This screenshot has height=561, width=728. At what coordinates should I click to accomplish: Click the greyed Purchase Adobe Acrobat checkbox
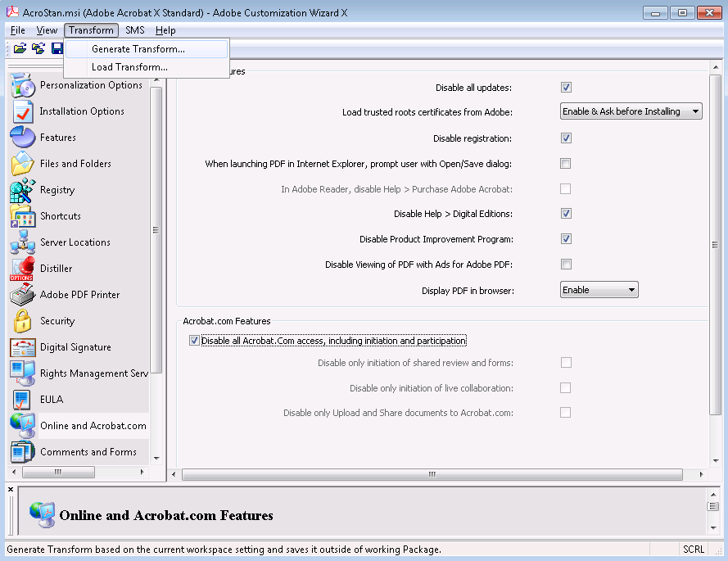(566, 189)
